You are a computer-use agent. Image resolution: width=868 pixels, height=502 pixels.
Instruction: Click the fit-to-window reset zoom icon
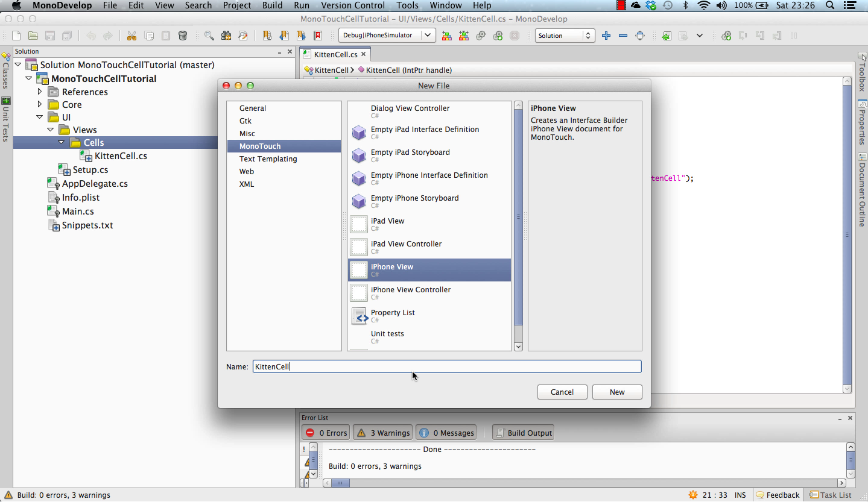640,36
